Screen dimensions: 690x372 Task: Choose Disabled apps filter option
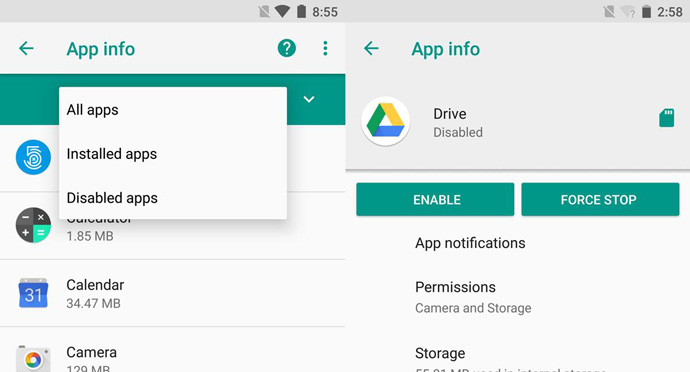pyautogui.click(x=173, y=198)
